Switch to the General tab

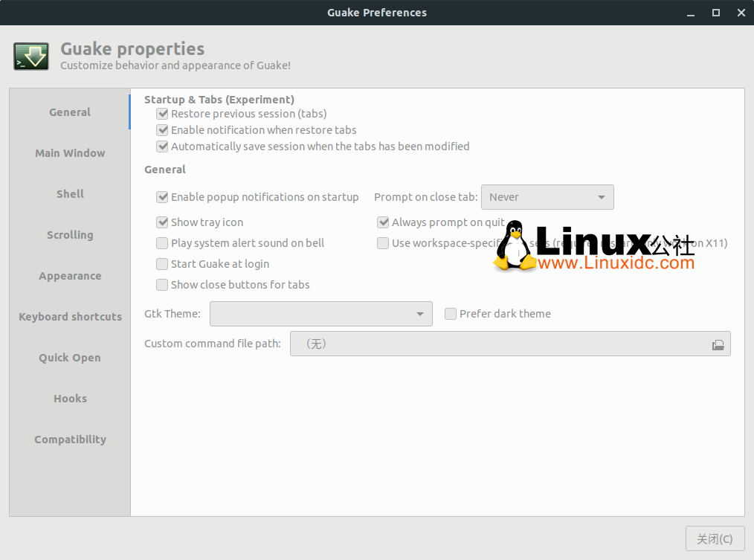coord(70,112)
